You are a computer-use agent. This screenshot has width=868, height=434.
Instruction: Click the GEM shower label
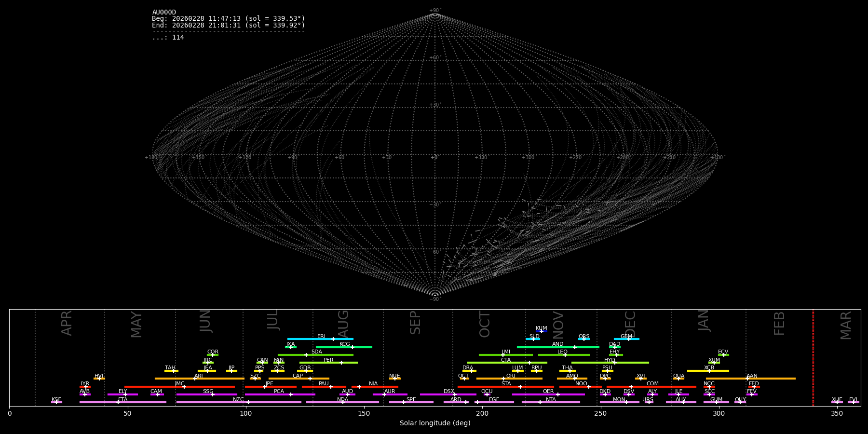click(x=626, y=337)
